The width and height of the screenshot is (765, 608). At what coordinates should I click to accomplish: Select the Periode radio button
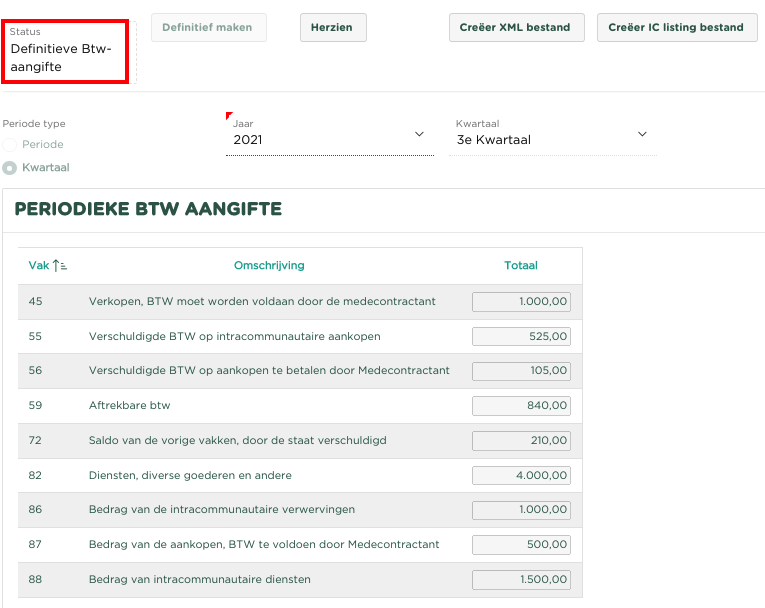10,145
